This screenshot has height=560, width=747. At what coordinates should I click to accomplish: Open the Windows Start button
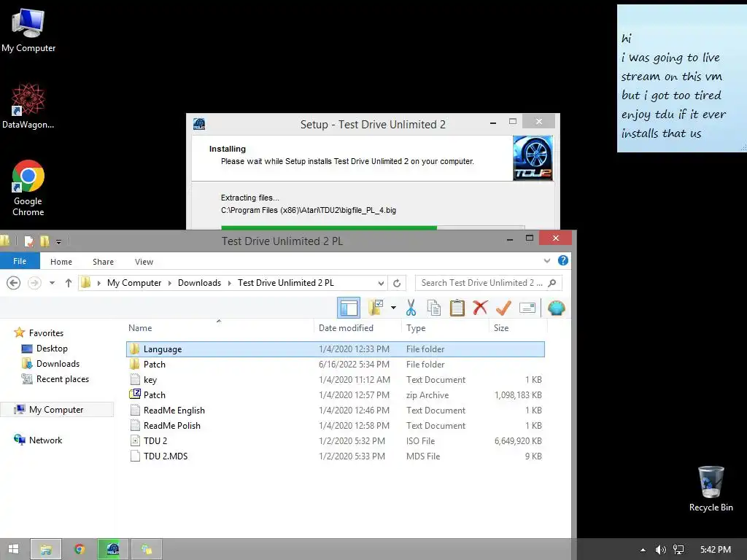tap(13, 549)
